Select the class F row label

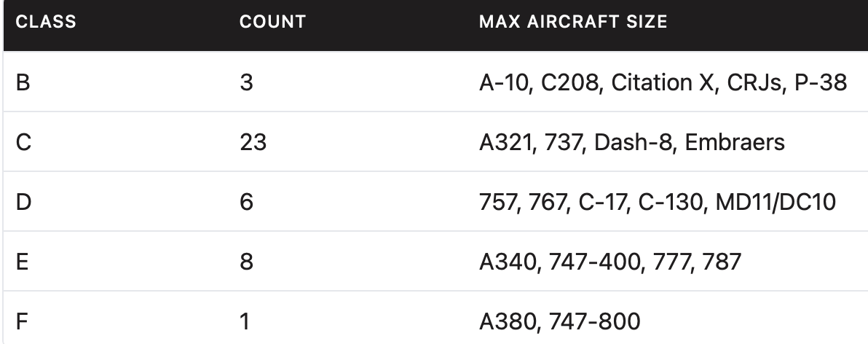[22, 321]
